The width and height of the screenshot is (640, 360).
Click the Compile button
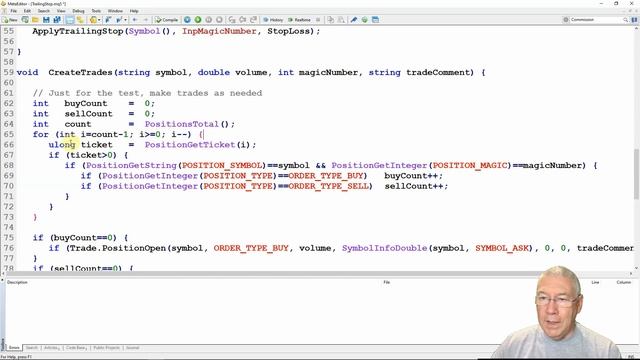pyautogui.click(x=167, y=20)
